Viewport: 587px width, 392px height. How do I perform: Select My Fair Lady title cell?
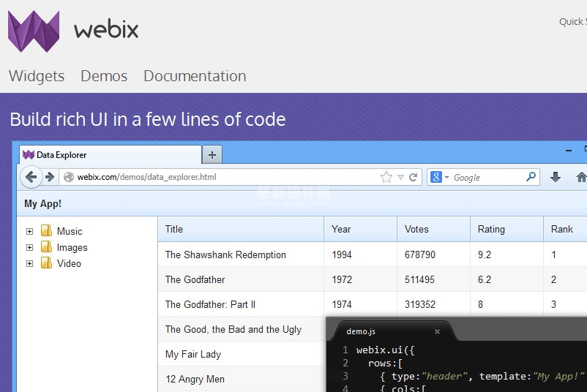241,354
